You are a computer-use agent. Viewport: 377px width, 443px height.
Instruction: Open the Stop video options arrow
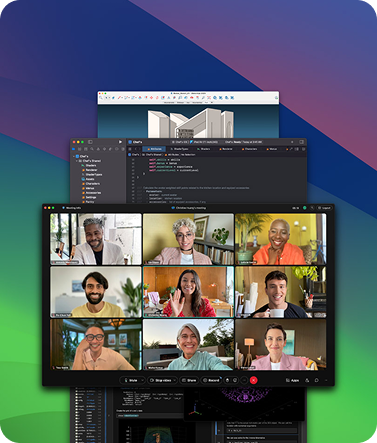pyautogui.click(x=175, y=380)
